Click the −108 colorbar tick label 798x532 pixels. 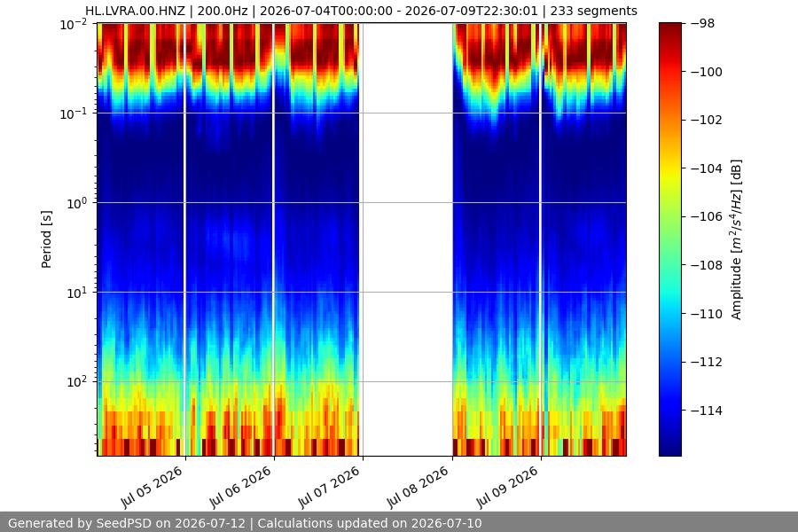tap(707, 265)
